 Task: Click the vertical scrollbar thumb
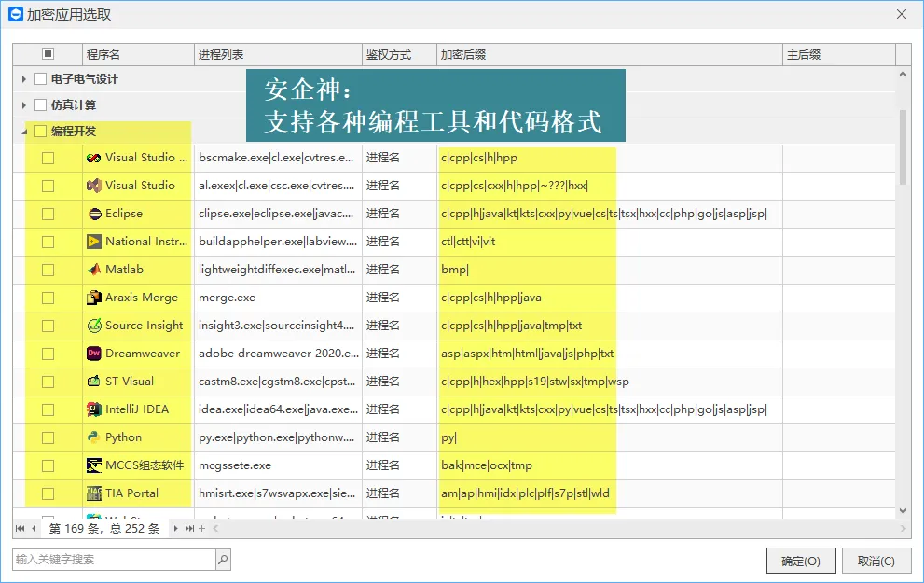903,147
